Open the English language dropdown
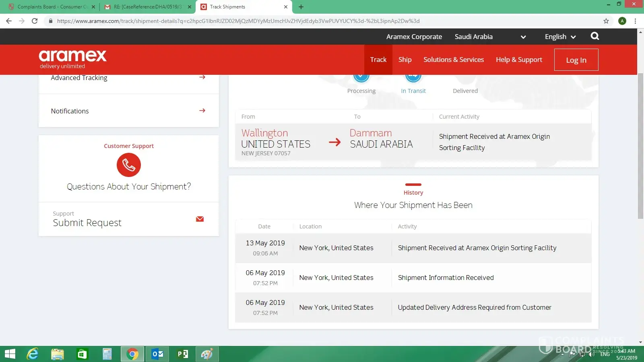The height and width of the screenshot is (362, 644). pos(560,37)
